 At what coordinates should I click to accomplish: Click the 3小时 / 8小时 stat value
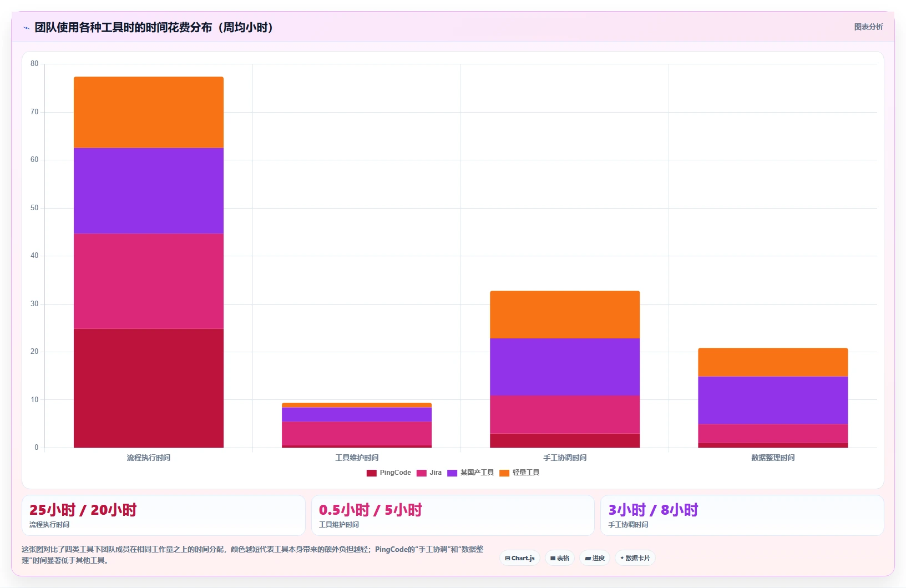[x=653, y=510]
